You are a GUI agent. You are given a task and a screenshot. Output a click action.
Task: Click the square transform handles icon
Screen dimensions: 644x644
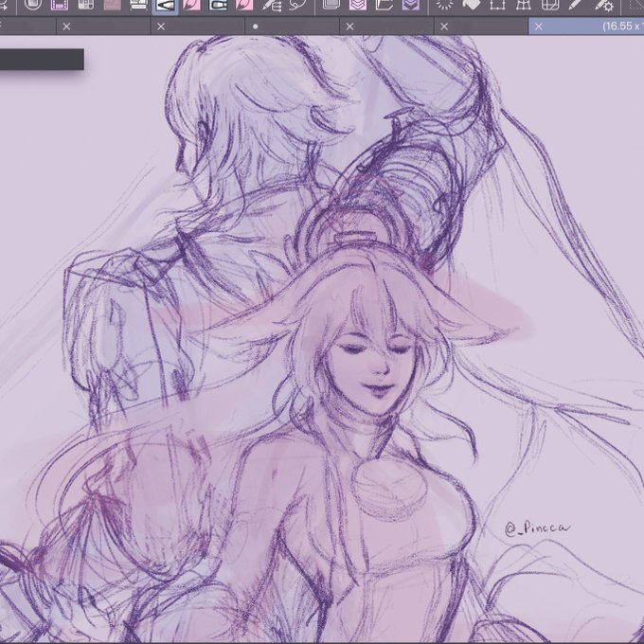pyautogui.click(x=497, y=5)
